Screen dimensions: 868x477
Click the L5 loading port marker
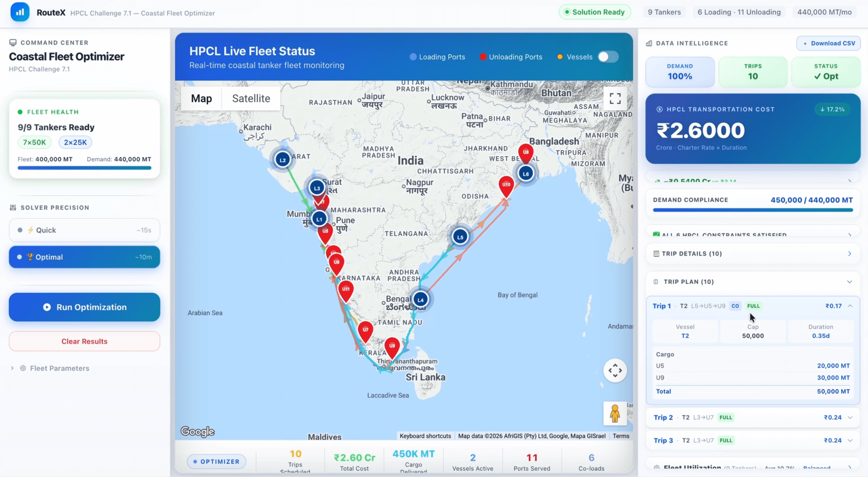click(x=460, y=237)
